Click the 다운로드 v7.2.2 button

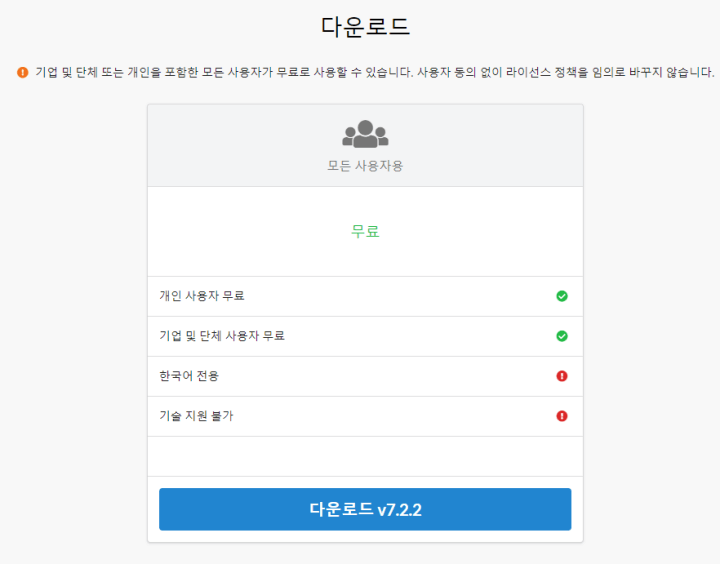pyautogui.click(x=365, y=509)
